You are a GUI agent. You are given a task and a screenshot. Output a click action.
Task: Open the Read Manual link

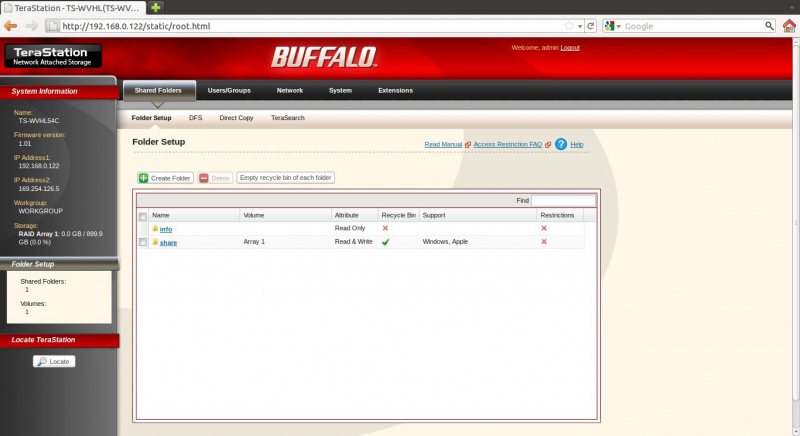[442, 144]
